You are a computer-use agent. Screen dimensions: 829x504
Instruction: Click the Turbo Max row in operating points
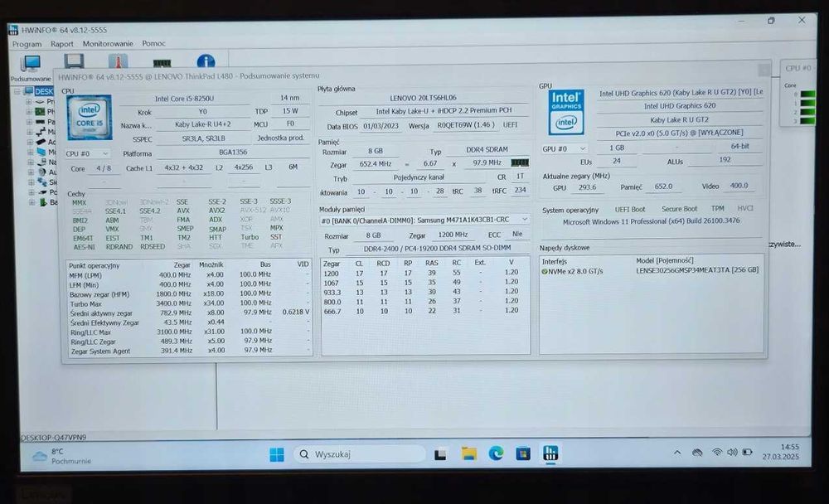pos(189,303)
